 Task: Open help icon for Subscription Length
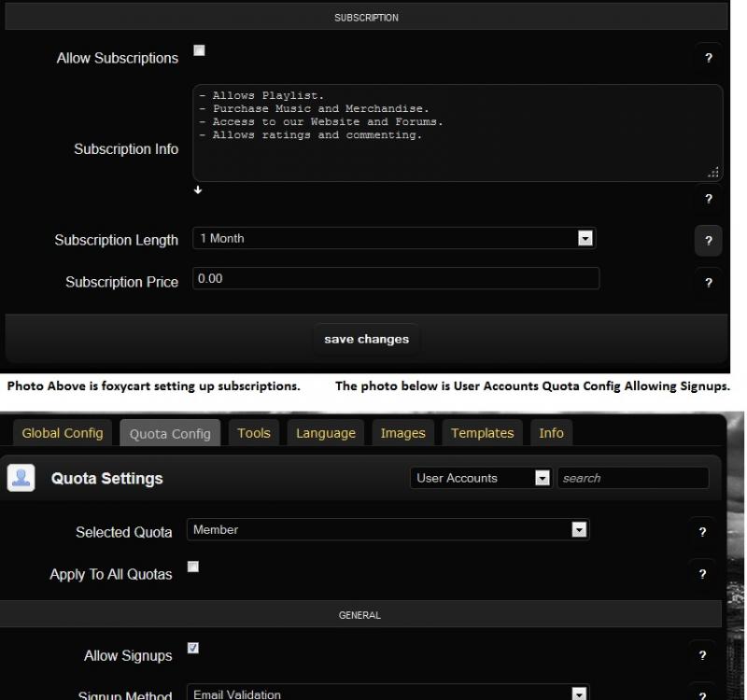coord(708,241)
